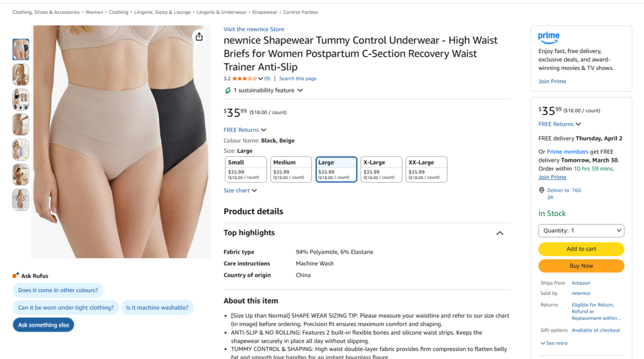Visit the newnice Store link
The height and width of the screenshot is (359, 644).
[x=254, y=29]
